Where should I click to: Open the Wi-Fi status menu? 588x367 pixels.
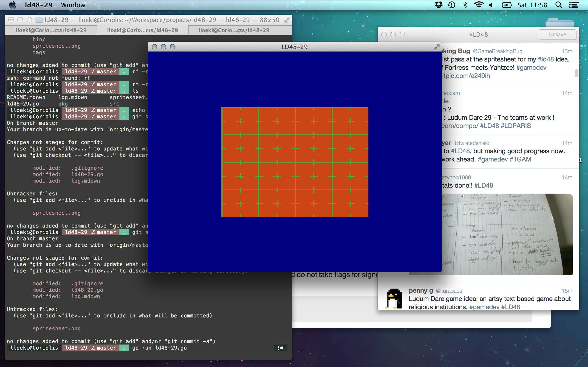click(479, 5)
